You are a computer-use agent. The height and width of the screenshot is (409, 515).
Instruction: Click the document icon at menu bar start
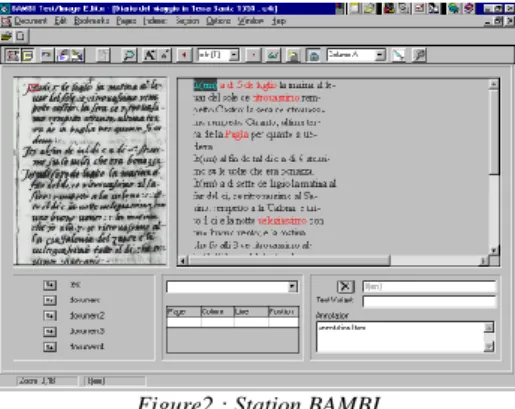pyautogui.click(x=6, y=21)
